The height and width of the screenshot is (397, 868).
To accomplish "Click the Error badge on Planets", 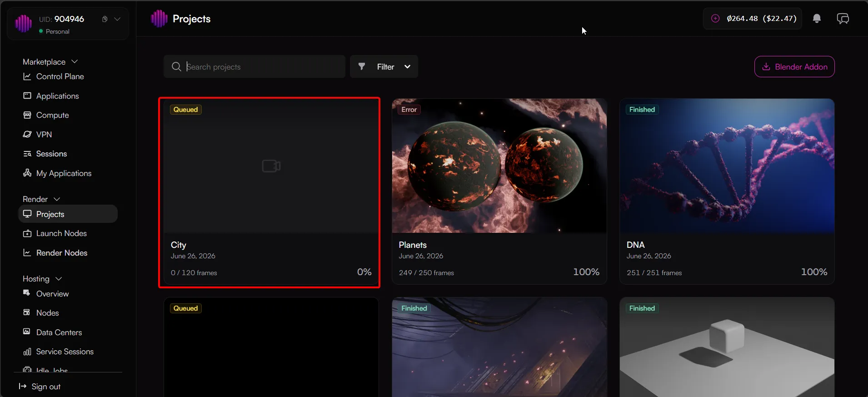I will (409, 110).
